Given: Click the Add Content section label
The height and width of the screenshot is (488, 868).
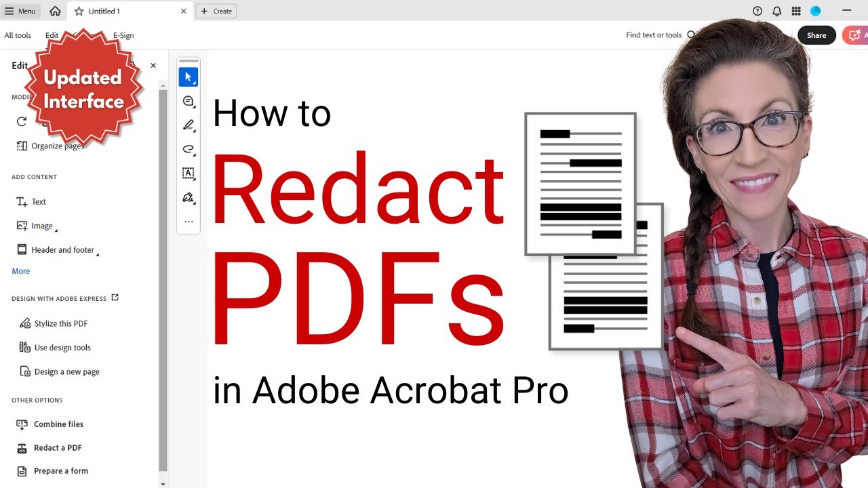Looking at the screenshot, I should [x=34, y=177].
